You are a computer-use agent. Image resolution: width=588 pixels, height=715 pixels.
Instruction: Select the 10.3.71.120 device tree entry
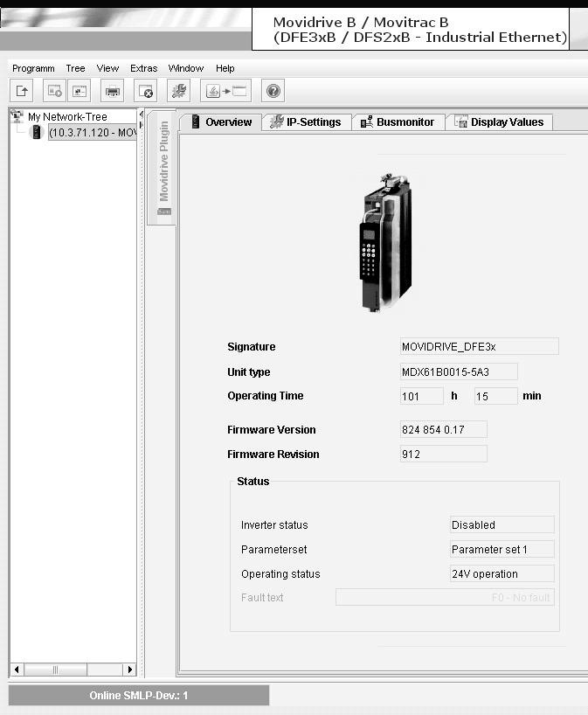(93, 133)
